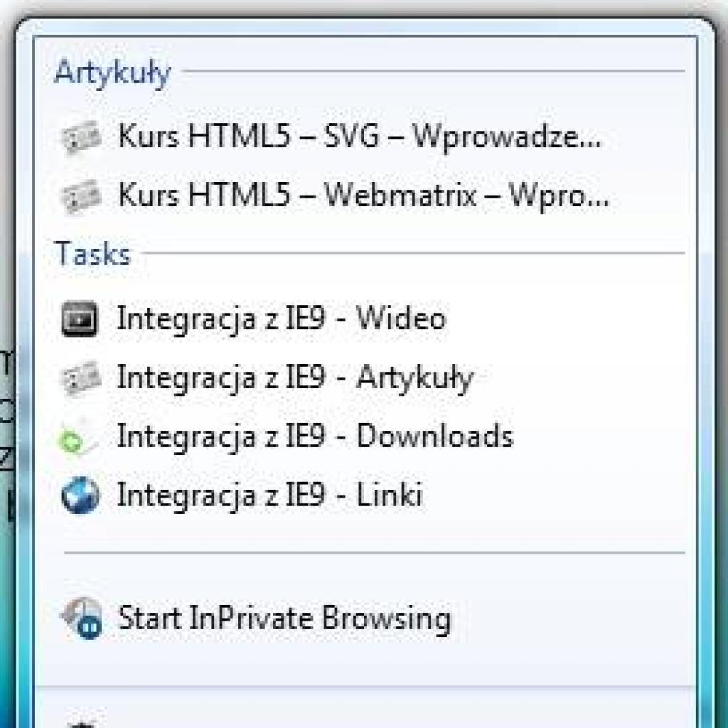Click green download icon next to Downloads

(x=78, y=437)
